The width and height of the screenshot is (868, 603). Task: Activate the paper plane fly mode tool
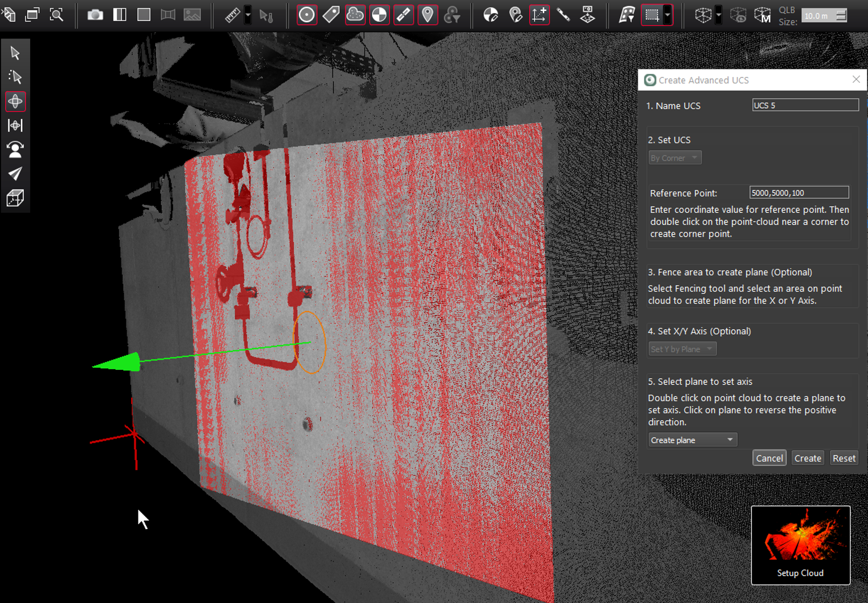[15, 174]
